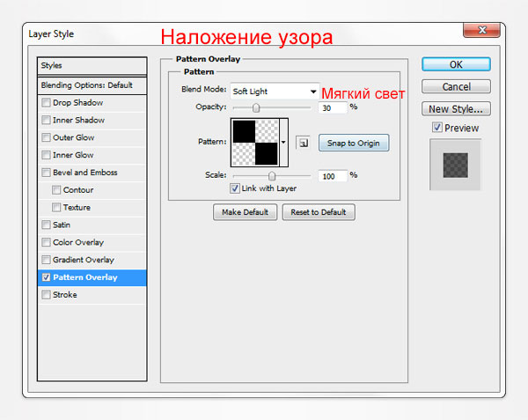
Task: Select the Drop Shadow style label
Action: [77, 103]
